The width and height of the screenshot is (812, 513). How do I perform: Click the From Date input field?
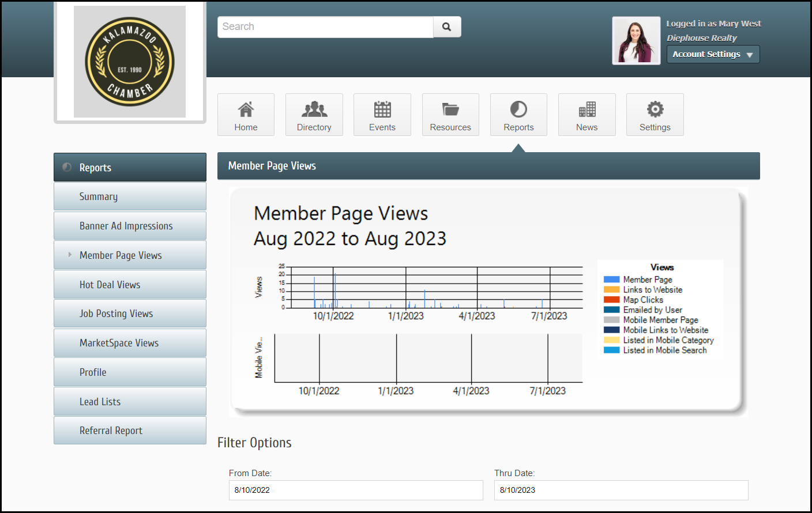pyautogui.click(x=356, y=490)
